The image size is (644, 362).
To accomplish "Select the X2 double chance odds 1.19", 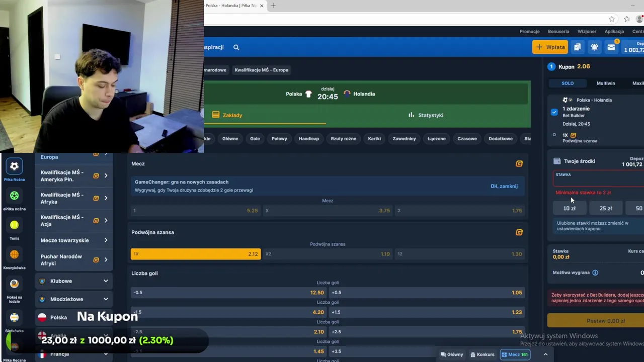I will pyautogui.click(x=328, y=254).
